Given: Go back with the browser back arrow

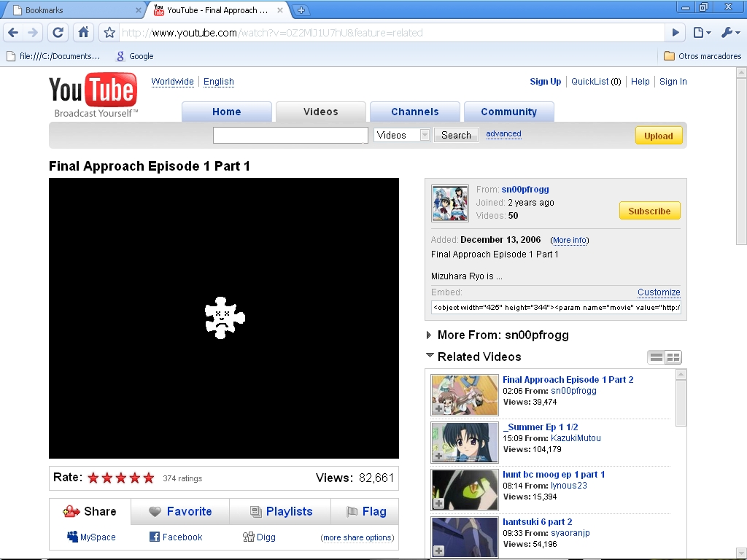Looking at the screenshot, I should (13, 32).
